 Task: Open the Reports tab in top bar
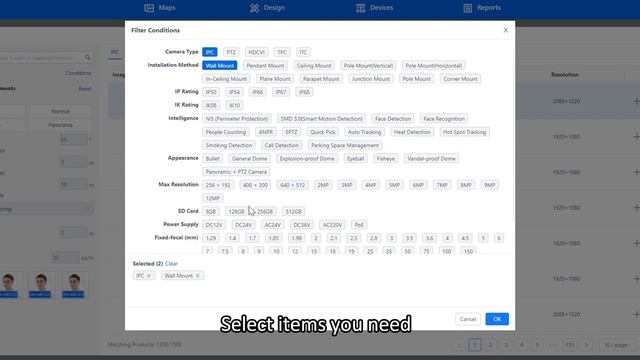tap(482, 8)
